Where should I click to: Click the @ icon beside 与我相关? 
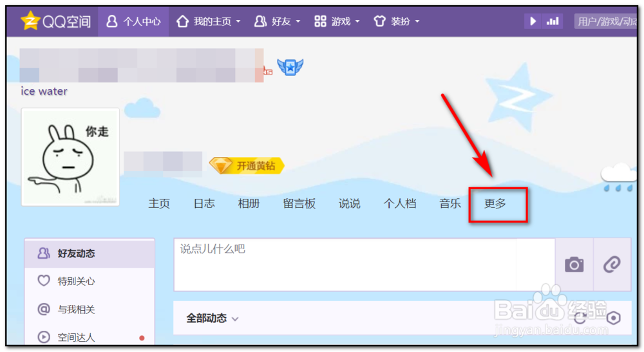44,309
